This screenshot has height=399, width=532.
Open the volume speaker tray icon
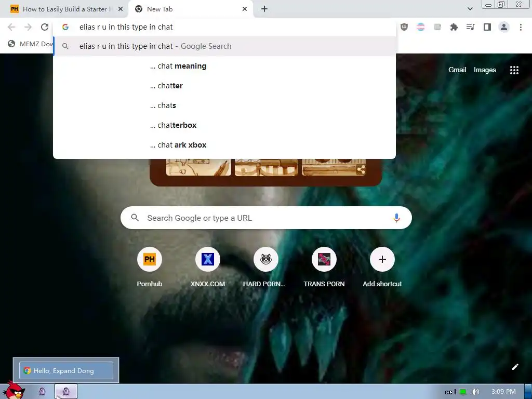point(475,392)
